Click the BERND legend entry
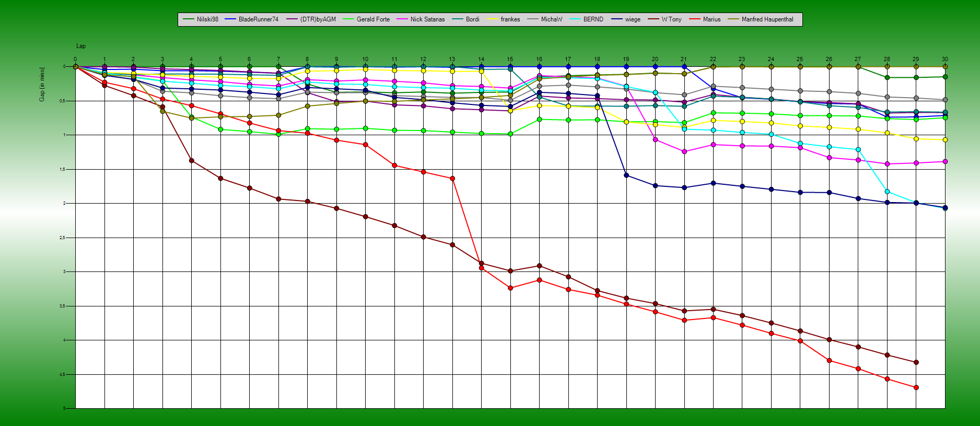The image size is (980, 426). (x=587, y=19)
